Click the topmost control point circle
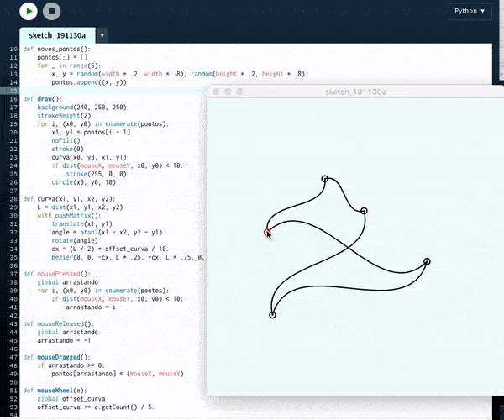This screenshot has width=504, height=420. (x=325, y=178)
